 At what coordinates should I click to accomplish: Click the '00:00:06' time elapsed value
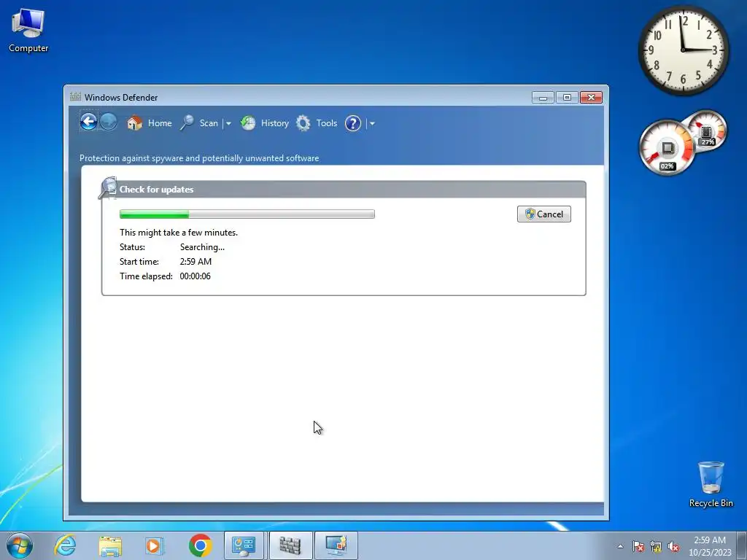[x=195, y=276]
